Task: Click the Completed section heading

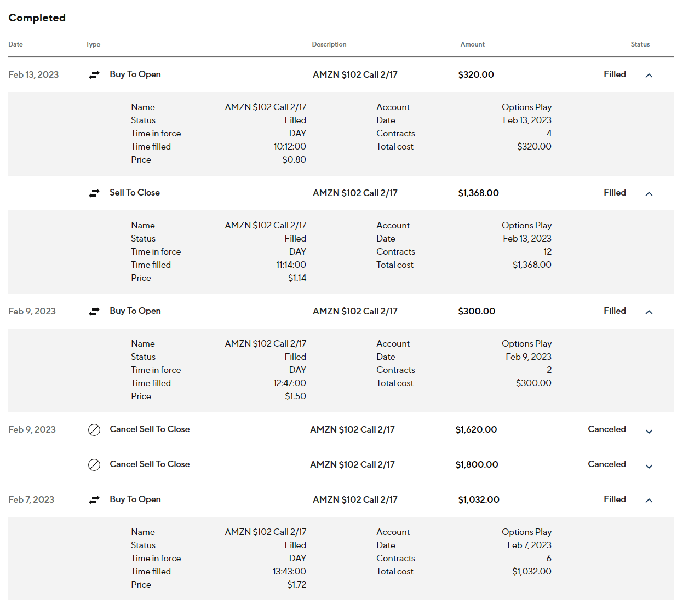Action: click(37, 18)
